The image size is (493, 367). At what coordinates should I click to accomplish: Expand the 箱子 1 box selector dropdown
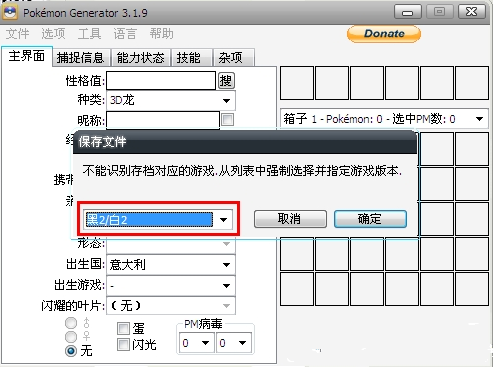click(x=384, y=119)
